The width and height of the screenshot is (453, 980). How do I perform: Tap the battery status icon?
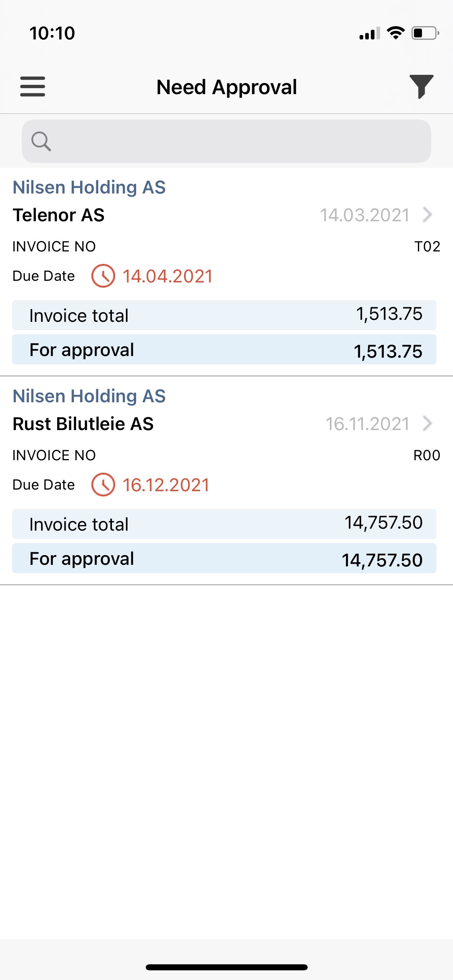click(425, 33)
